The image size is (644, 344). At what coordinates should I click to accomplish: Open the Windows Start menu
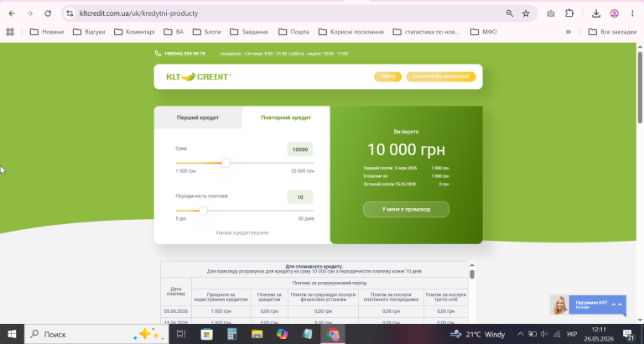pyautogui.click(x=12, y=334)
